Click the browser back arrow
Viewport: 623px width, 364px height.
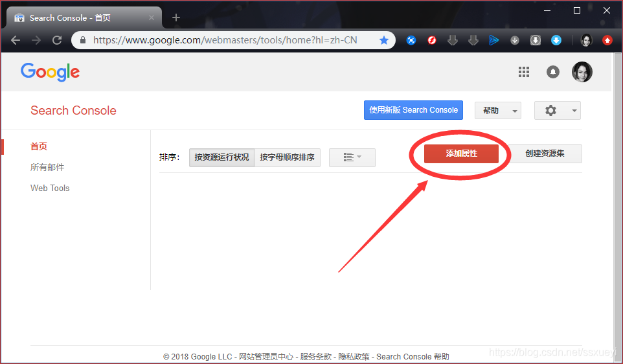point(16,40)
